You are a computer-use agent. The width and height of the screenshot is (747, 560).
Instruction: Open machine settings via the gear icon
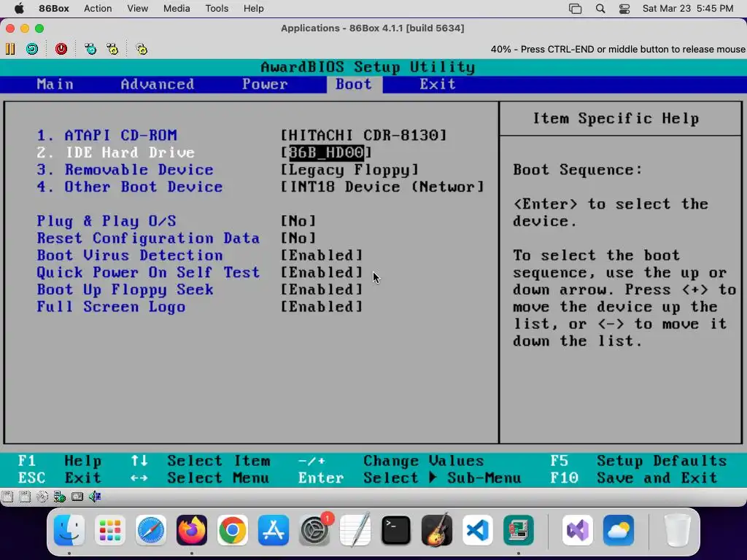tap(142, 49)
